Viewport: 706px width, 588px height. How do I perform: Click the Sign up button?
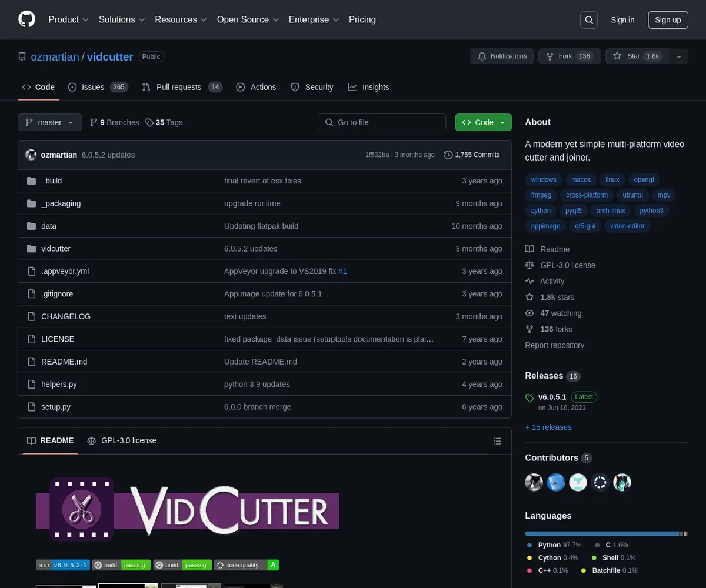(668, 20)
